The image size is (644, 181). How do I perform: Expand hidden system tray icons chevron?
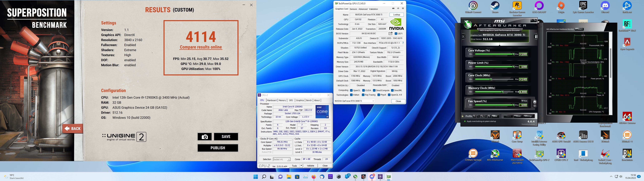[611, 177]
